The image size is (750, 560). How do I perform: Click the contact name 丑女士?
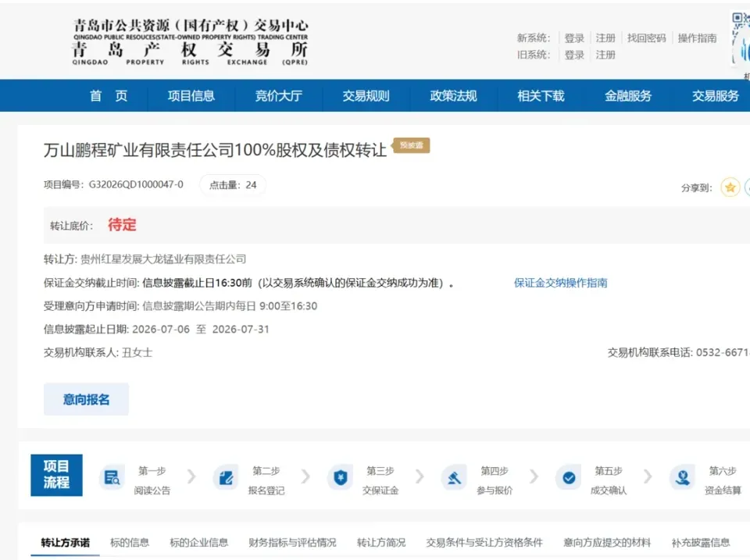[x=137, y=352]
